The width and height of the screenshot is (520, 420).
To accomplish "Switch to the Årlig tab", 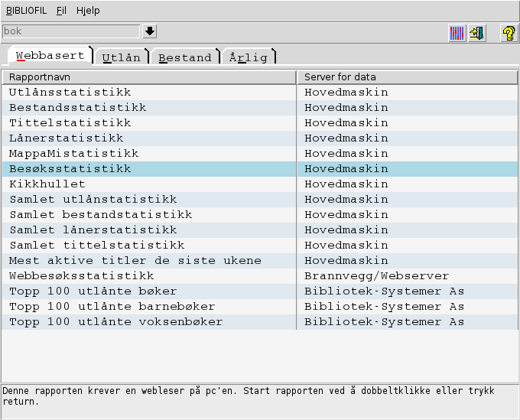I will click(x=248, y=57).
